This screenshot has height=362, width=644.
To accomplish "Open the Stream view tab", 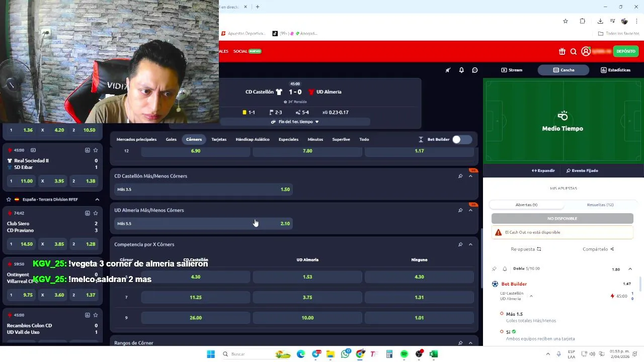I will pos(512,70).
